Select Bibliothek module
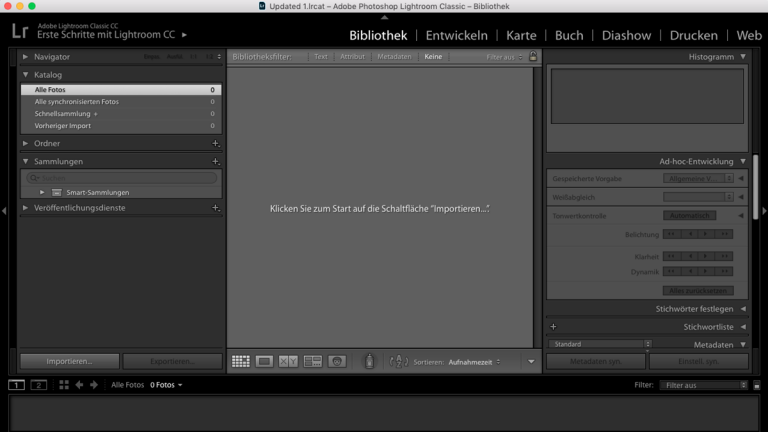Image resolution: width=768 pixels, height=432 pixels. (378, 35)
